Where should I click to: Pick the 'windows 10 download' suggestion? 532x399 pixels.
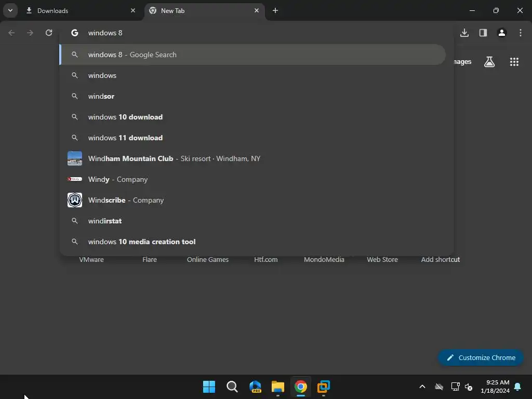pyautogui.click(x=252, y=117)
